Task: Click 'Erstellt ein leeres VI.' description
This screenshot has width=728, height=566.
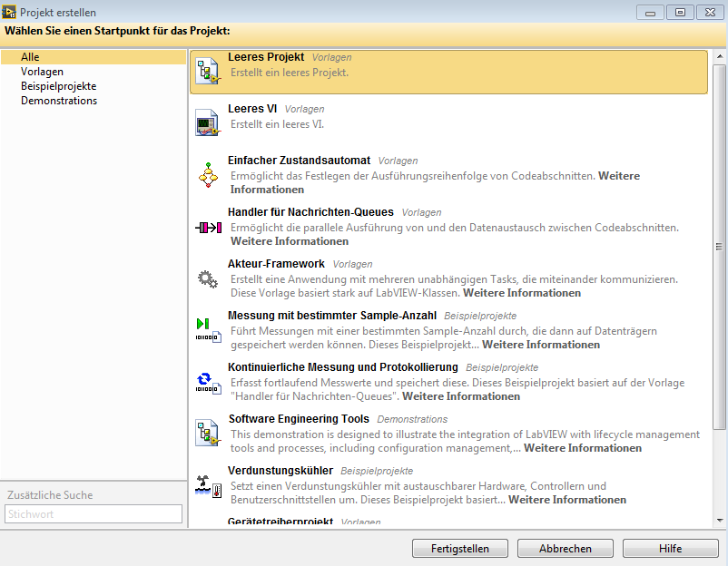Action: (277, 124)
